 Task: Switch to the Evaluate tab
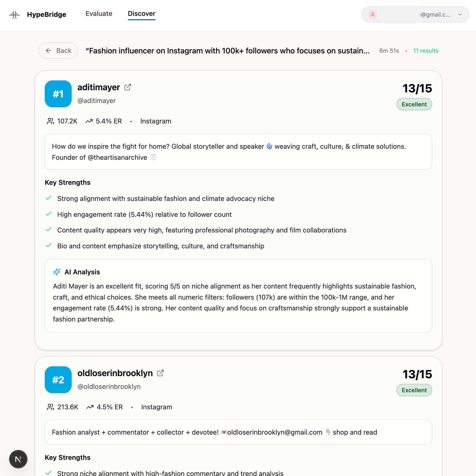[99, 14]
